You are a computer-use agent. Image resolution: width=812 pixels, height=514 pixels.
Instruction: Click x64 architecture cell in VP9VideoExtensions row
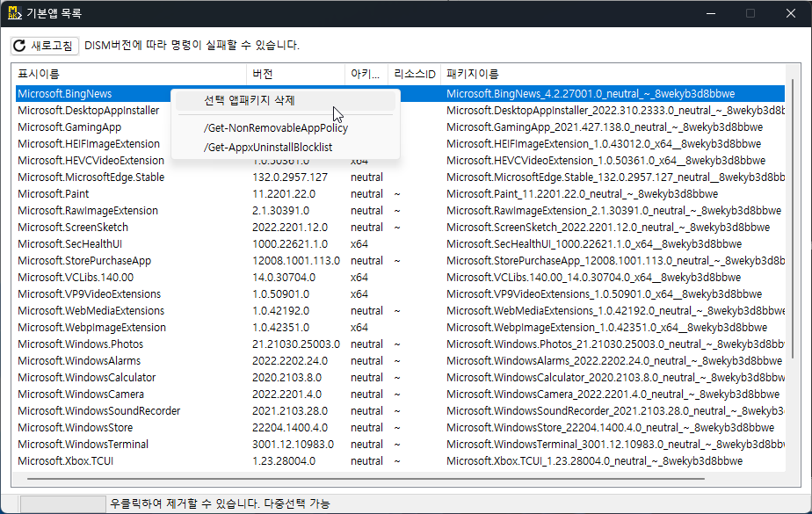359,294
